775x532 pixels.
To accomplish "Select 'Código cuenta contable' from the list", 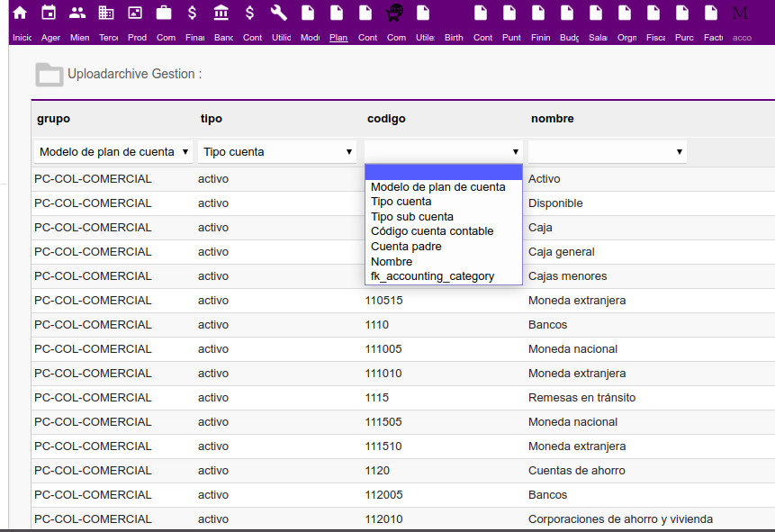I will click(x=432, y=231).
